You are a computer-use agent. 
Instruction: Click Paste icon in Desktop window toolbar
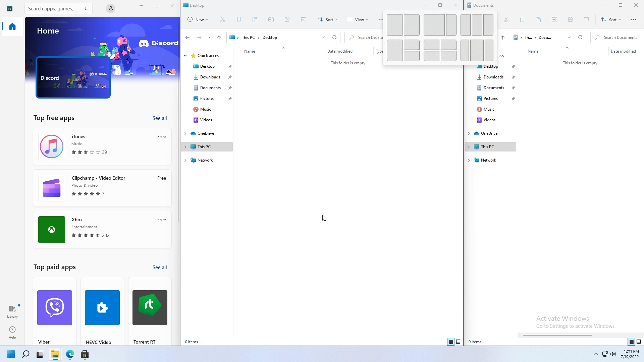[x=255, y=19]
